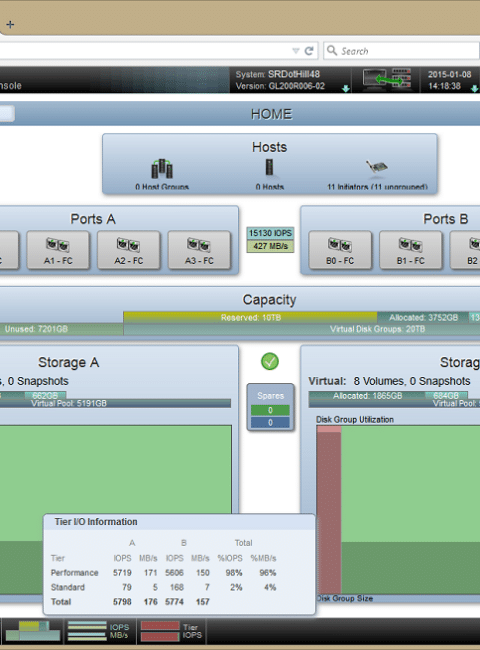Click the Capacity panel title
Viewport: 480px width, 650px height.
[x=269, y=300]
